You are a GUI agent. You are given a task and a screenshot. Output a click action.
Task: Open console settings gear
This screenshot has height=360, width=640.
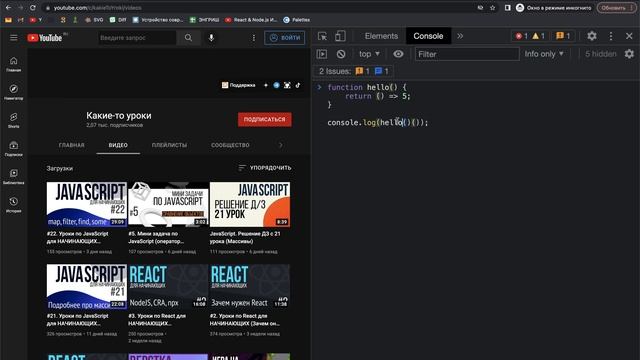point(629,54)
